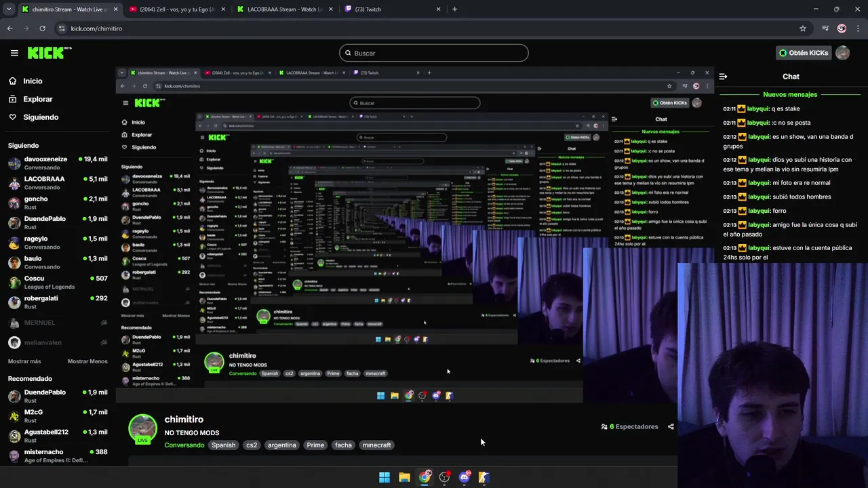868x488 pixels.
Task: Reload the kick.com page
Action: point(42,28)
